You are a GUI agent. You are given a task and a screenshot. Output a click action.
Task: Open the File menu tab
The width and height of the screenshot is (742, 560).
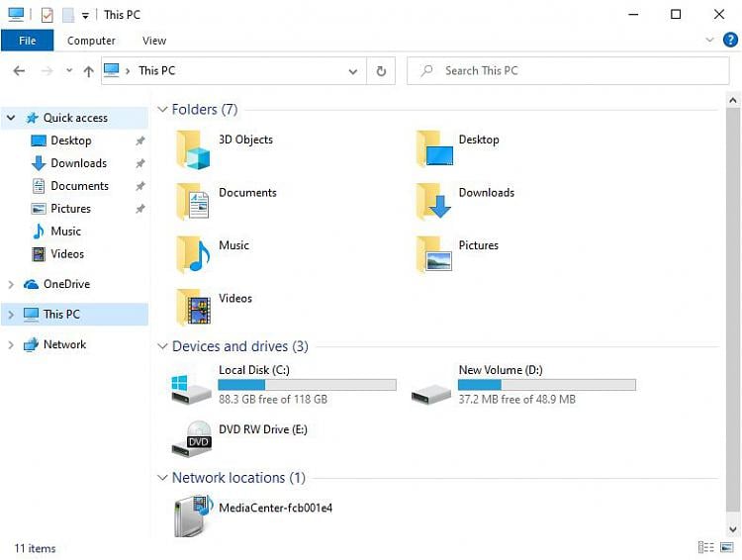(x=27, y=41)
